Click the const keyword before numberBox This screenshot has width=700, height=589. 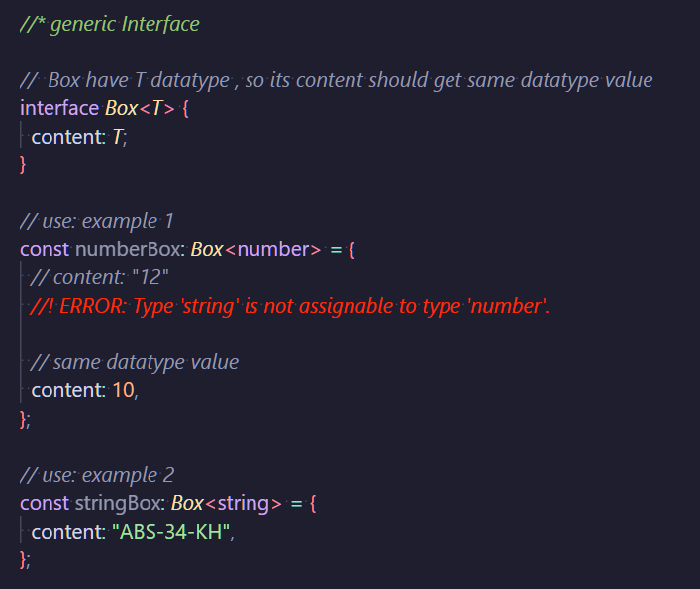pos(44,249)
